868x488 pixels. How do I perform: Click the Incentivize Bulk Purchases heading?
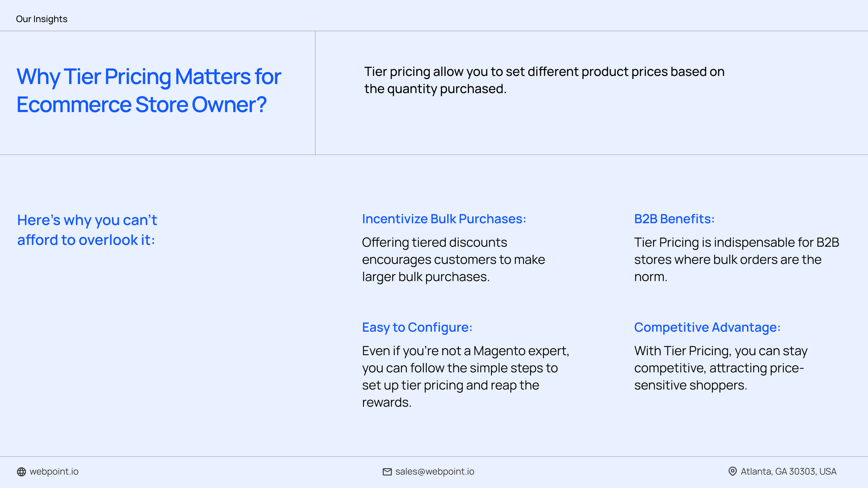[x=444, y=219]
